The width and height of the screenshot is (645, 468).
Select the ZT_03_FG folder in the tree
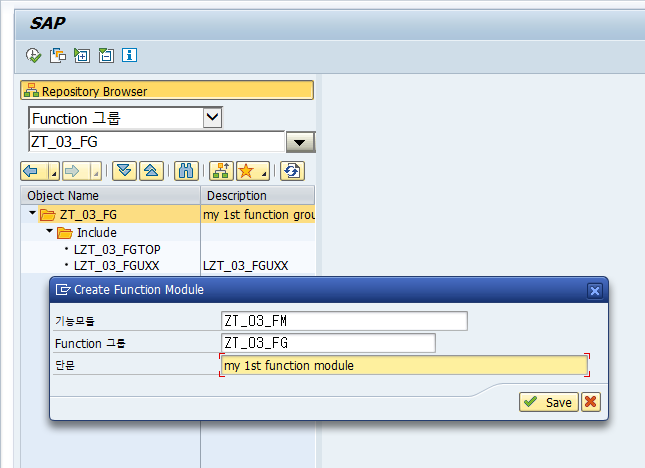click(78, 214)
